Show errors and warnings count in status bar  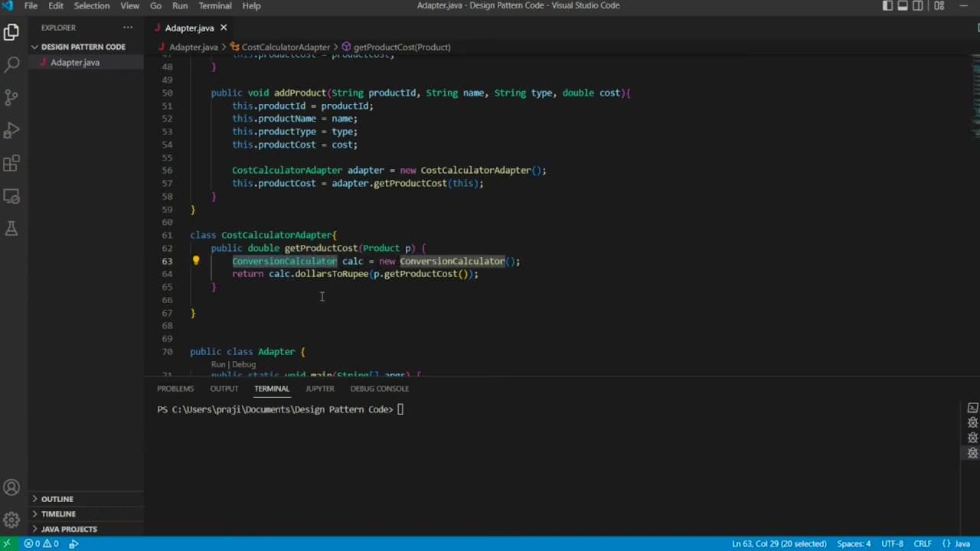[41, 543]
